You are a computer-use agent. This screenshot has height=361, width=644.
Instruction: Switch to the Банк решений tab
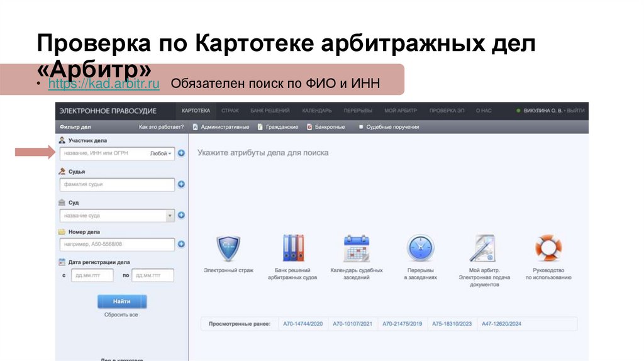[270, 111]
